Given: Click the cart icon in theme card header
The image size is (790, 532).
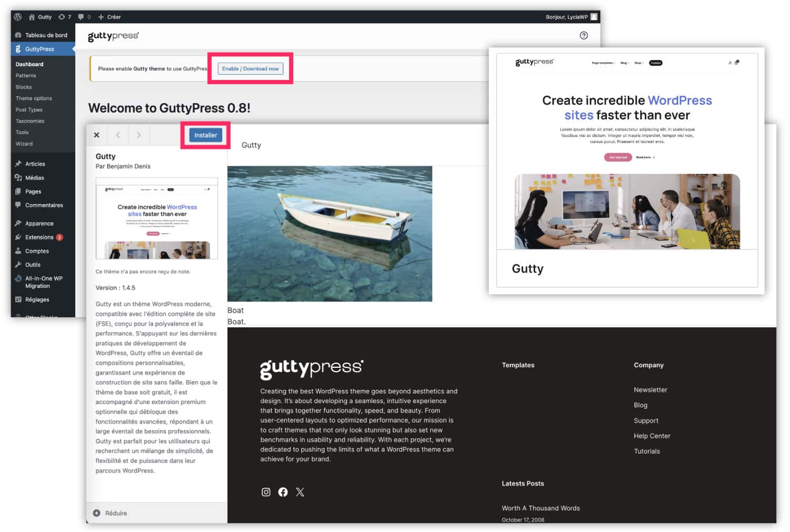Looking at the screenshot, I should coord(737,62).
